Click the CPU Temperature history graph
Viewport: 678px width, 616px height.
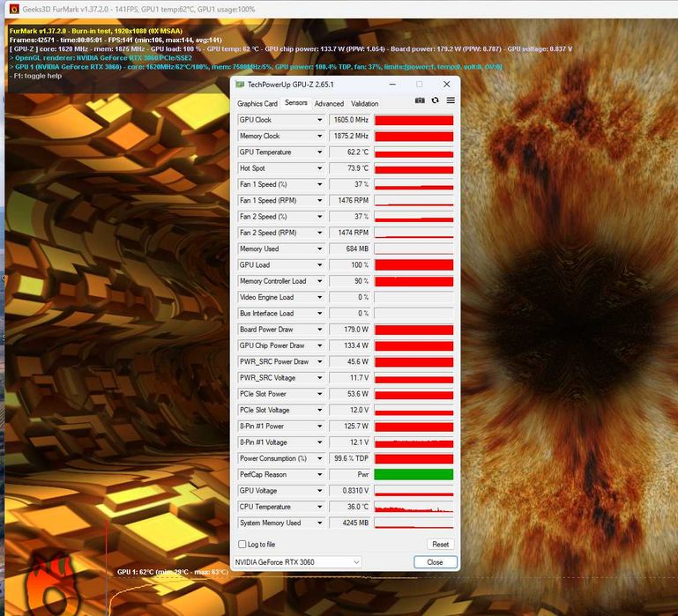(x=414, y=507)
